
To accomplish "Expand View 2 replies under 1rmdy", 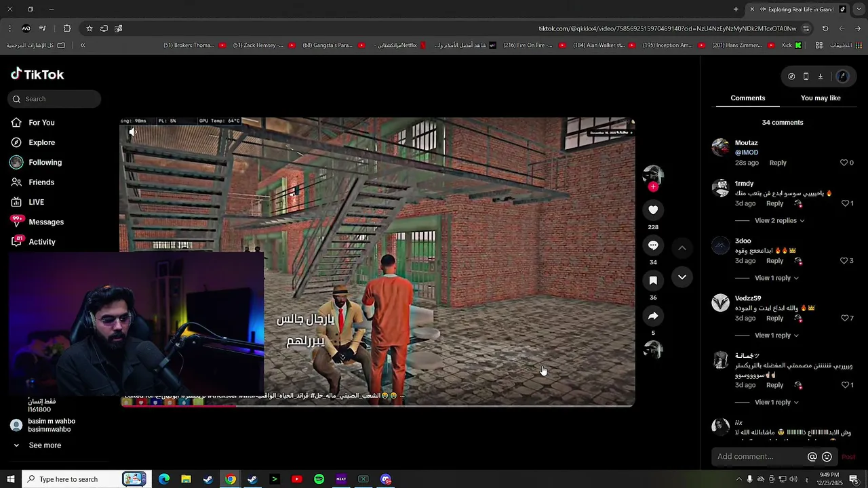I will pos(779,221).
